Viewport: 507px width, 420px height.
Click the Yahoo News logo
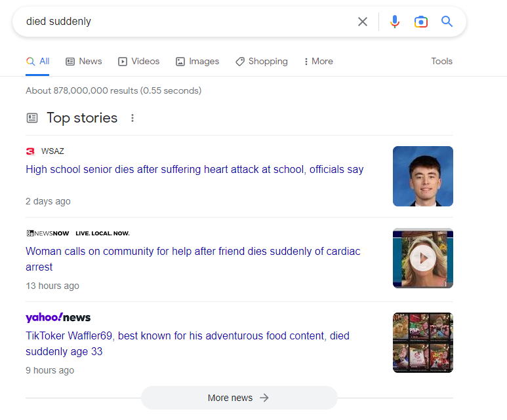tap(58, 317)
